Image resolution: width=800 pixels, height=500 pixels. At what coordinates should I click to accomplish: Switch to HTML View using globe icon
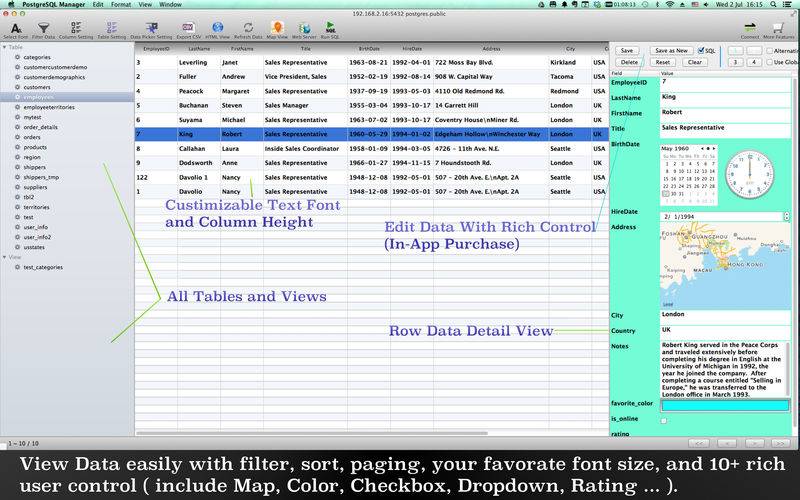(x=217, y=27)
